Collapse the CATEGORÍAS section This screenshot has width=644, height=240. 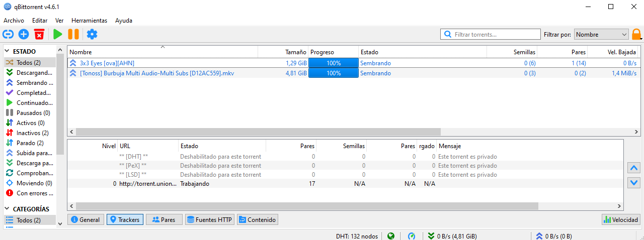(x=8, y=209)
